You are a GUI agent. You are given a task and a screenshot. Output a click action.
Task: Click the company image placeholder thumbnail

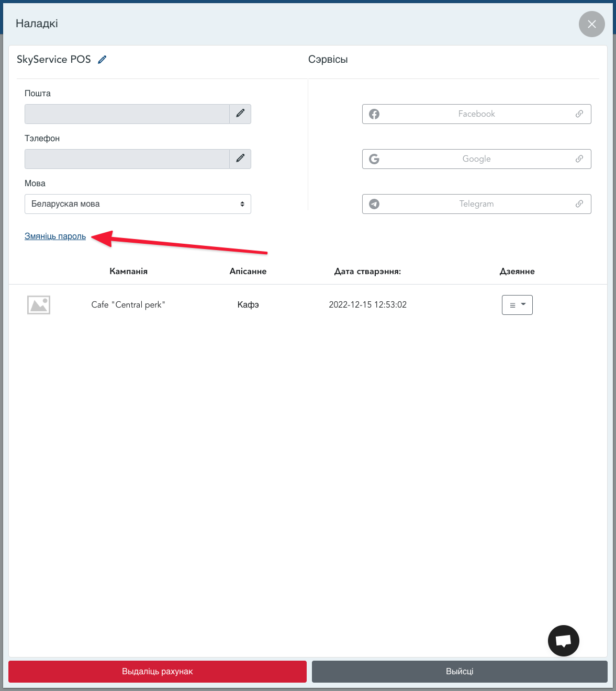pos(39,305)
